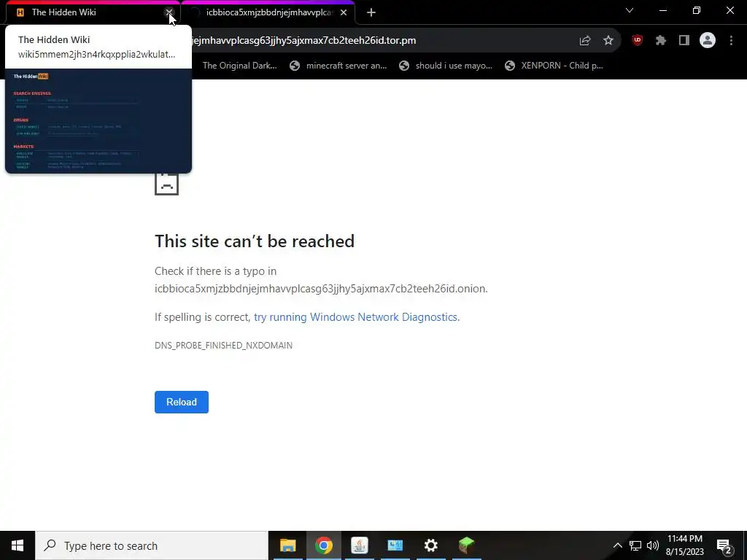Show hidden system tray icons
Screen dimensions: 747x560
coord(617,545)
